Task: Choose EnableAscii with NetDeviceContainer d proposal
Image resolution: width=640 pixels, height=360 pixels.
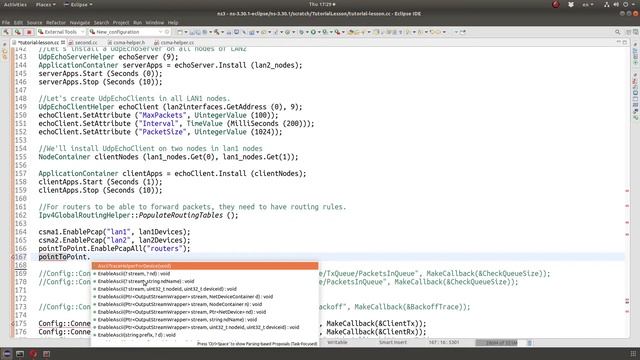Action: point(204,297)
